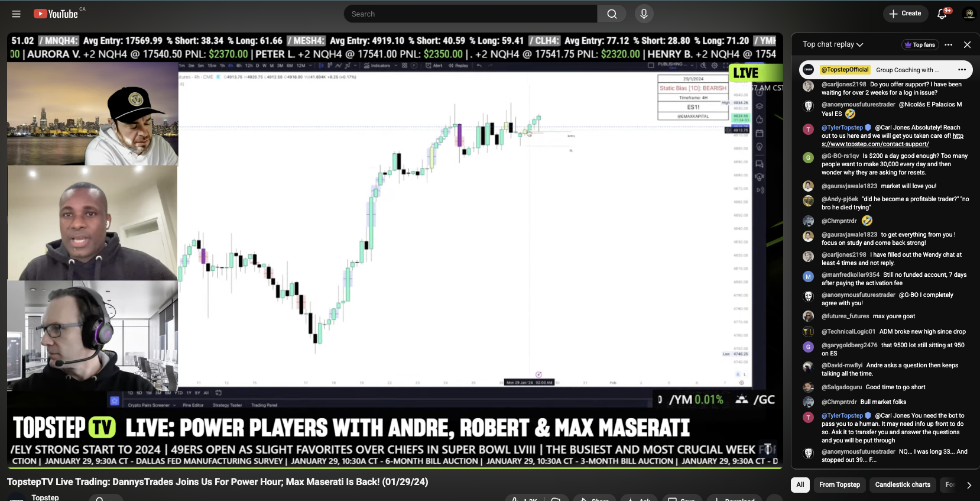
Task: Go to YouTube home via the logo
Action: pos(56,14)
